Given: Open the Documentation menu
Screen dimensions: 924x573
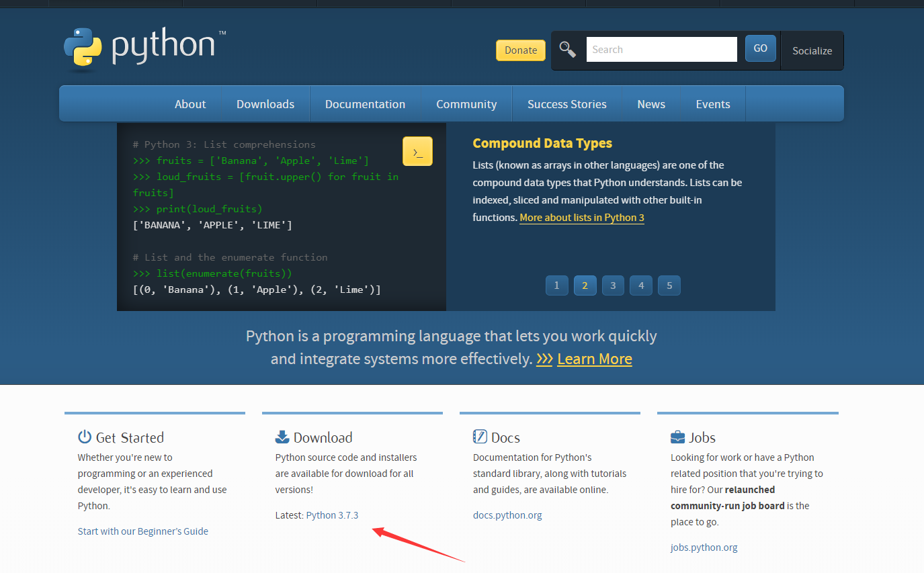Looking at the screenshot, I should point(365,104).
